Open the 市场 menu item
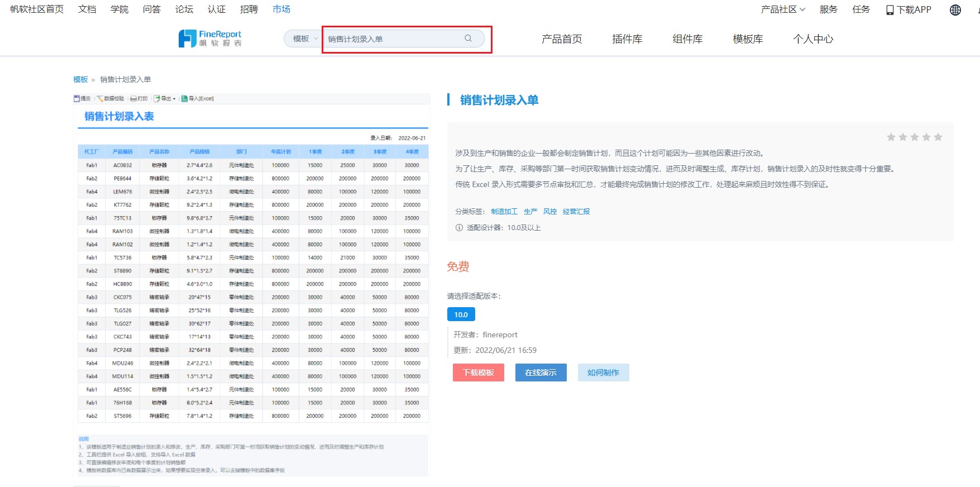Viewport: 980px width, 487px height. point(281,9)
